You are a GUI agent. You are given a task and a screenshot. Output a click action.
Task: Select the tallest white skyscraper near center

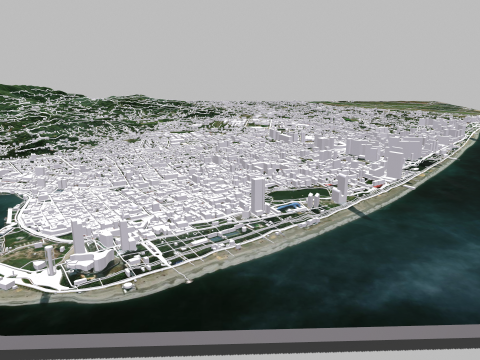tap(258, 196)
